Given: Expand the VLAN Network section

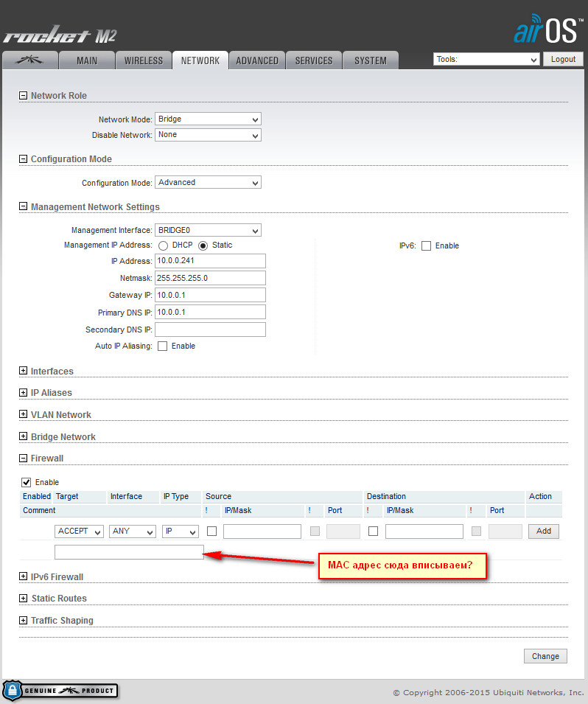Looking at the screenshot, I should pyautogui.click(x=23, y=414).
